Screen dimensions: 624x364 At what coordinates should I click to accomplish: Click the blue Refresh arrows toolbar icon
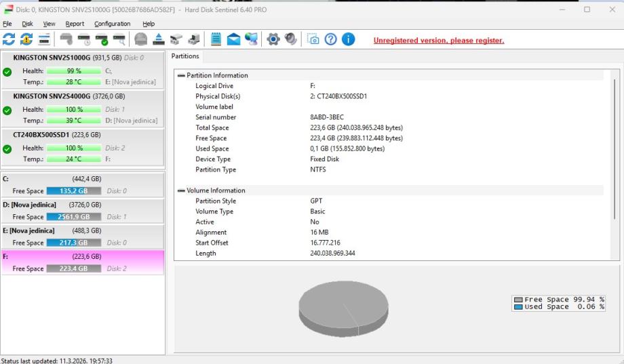coord(9,39)
